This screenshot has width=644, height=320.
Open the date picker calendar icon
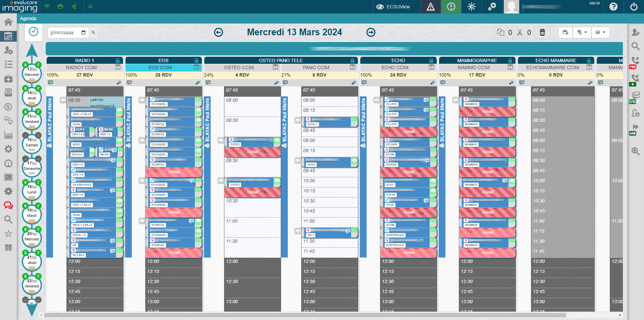(84, 33)
